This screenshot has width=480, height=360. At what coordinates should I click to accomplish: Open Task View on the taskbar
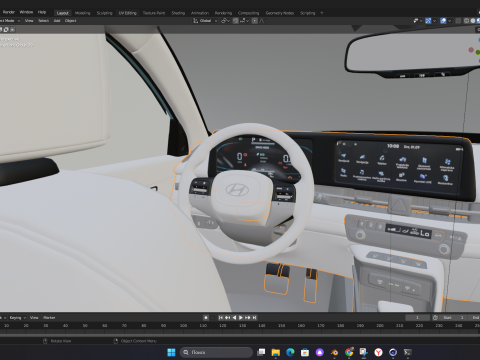[261, 352]
